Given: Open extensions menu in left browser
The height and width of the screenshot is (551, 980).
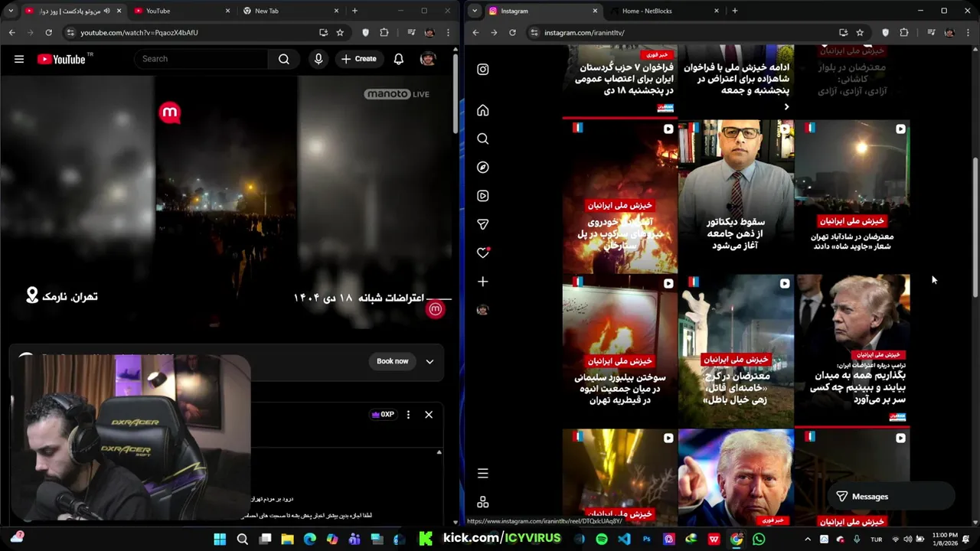Looking at the screenshot, I should 384,33.
